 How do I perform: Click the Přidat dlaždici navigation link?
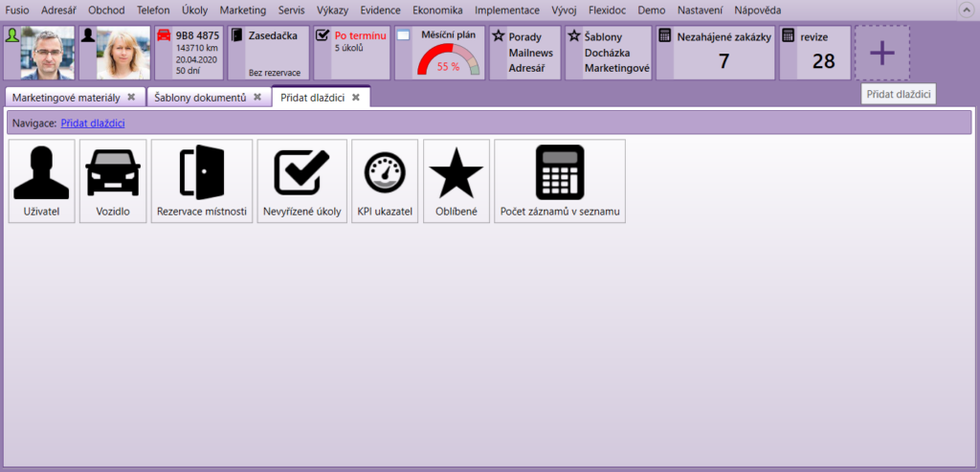coord(93,123)
